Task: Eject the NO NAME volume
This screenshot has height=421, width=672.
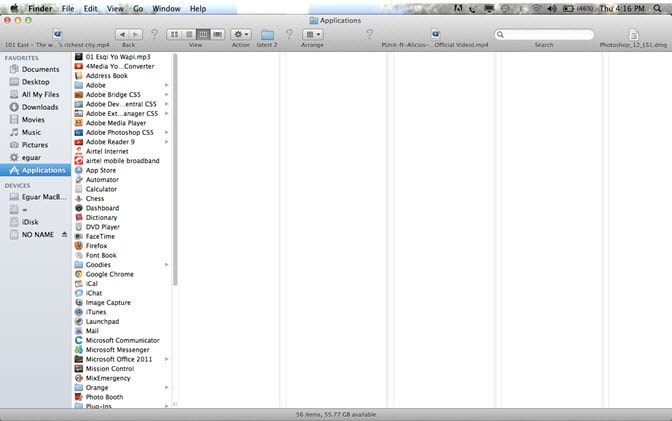Action: pos(64,235)
